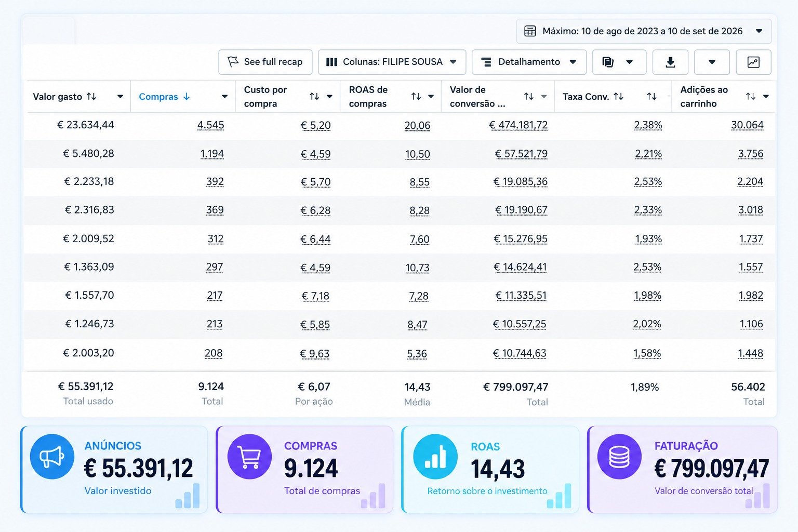Click the 1.106 cart additions value

point(751,324)
